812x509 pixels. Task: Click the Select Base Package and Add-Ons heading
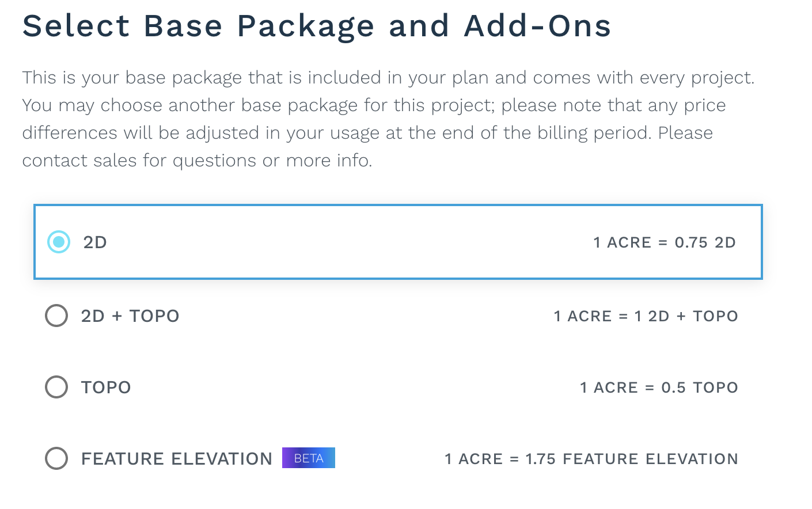317,26
